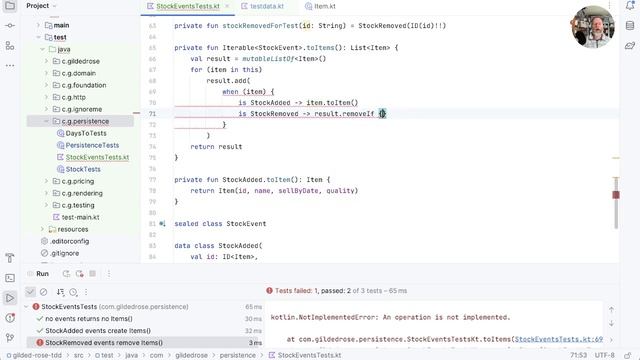Open the Structure tool window icon

(10, 45)
